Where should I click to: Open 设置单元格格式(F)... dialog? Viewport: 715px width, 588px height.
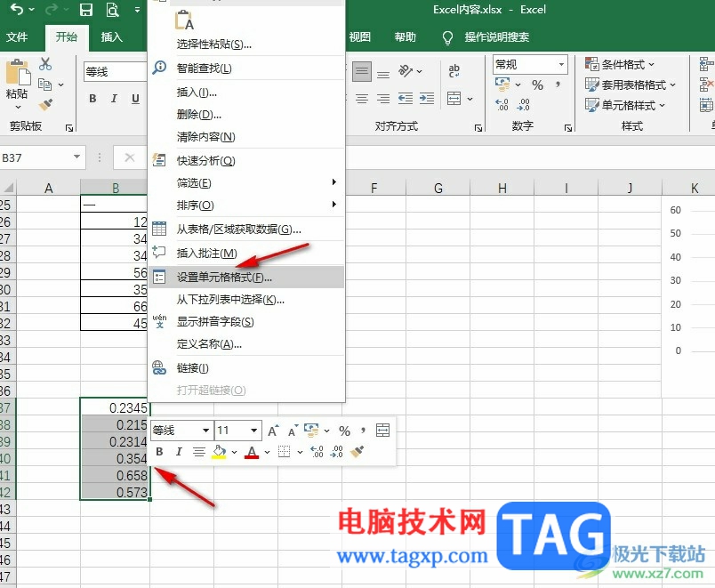click(x=246, y=277)
